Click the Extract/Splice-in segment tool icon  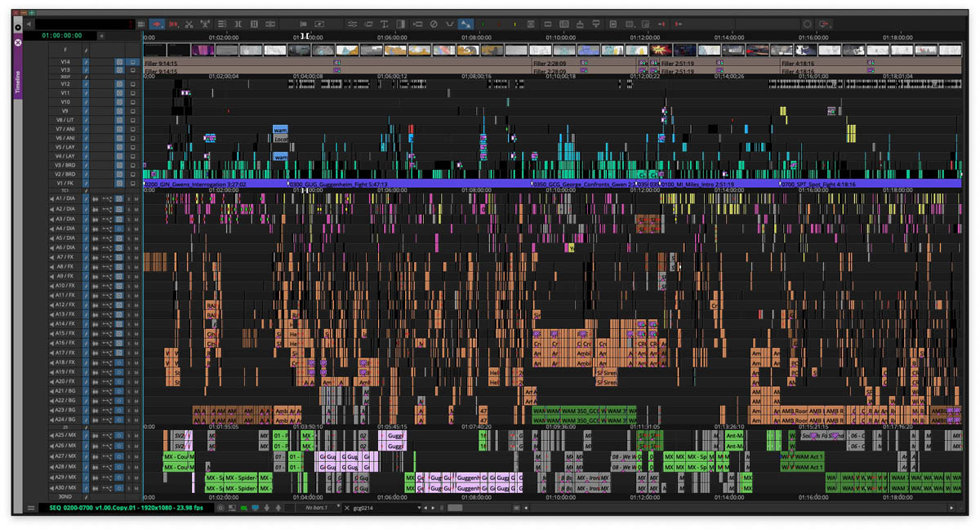(173, 24)
